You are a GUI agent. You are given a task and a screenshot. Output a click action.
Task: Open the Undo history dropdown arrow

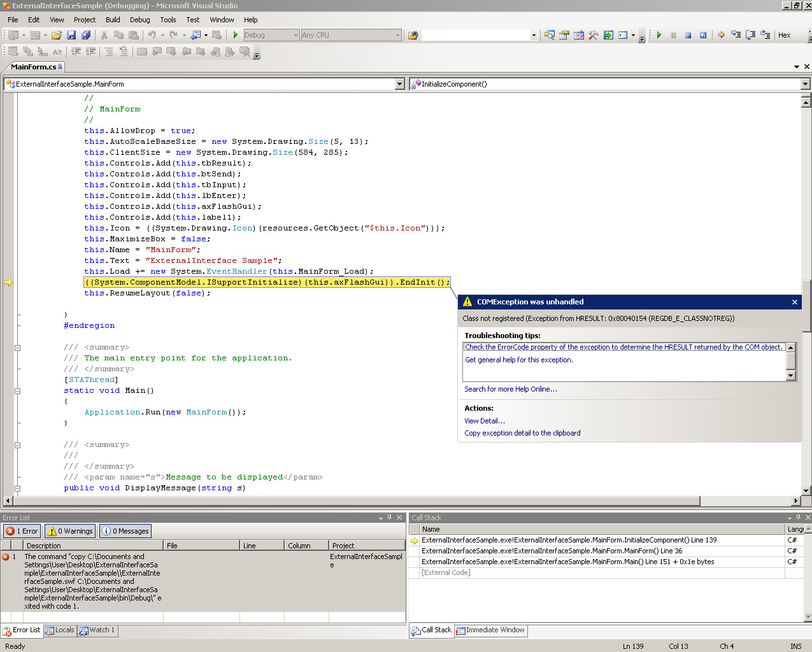coord(162,36)
